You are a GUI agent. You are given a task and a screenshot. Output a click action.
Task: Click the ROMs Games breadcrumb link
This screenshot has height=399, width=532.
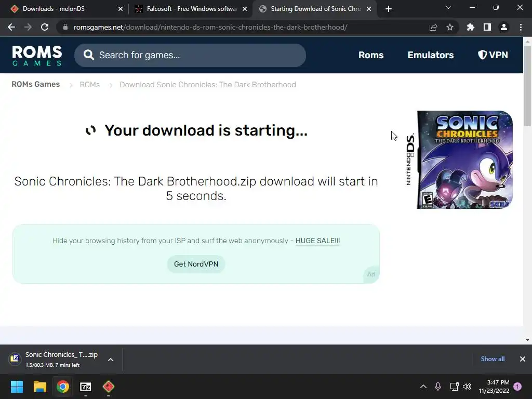pyautogui.click(x=36, y=84)
